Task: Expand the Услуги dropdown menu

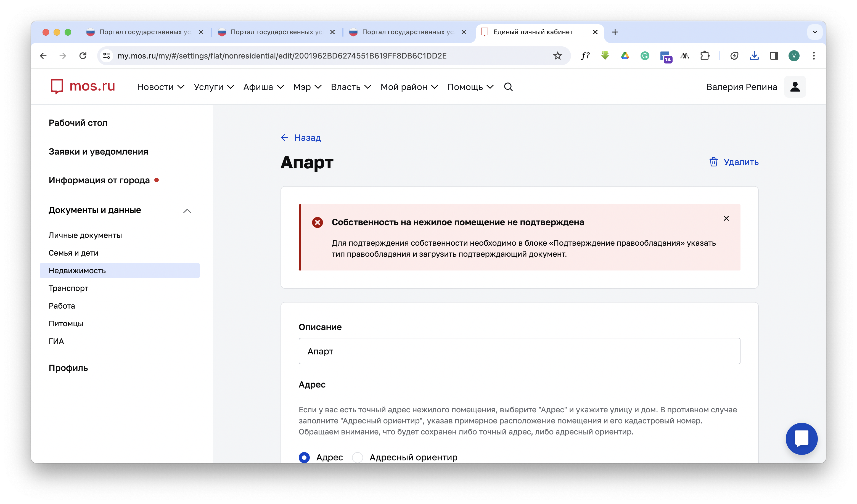Action: click(x=214, y=87)
